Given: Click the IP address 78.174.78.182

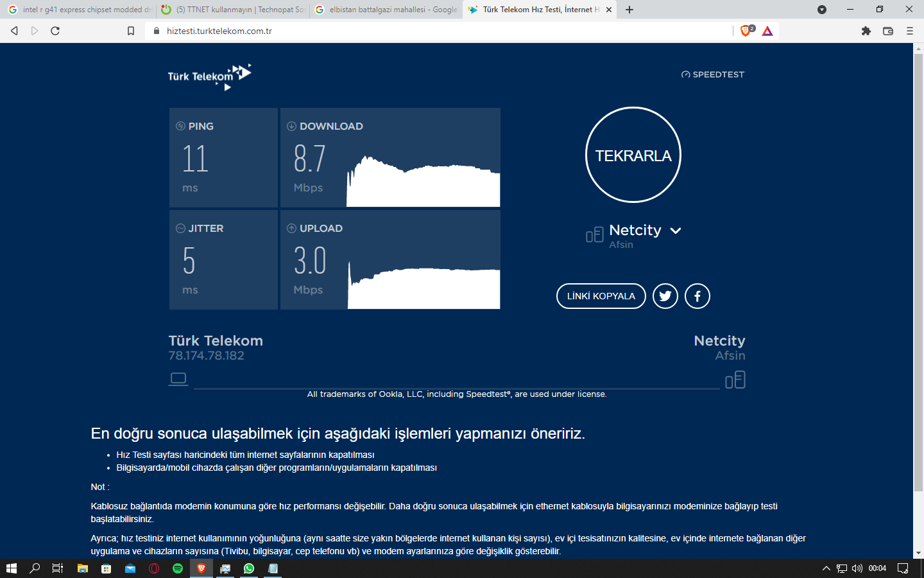Looking at the screenshot, I should coord(206,356).
